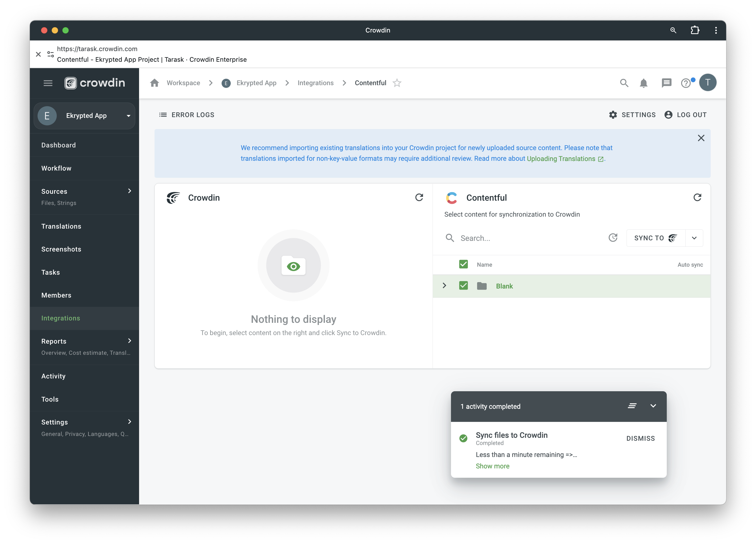Screen dimensions: 756x544
Task: Click the Name column header
Action: 484,265
